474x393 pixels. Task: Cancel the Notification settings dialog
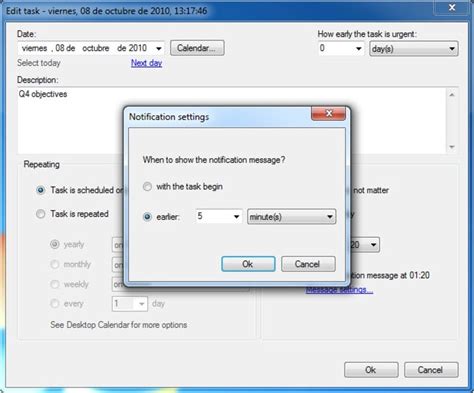tap(308, 264)
